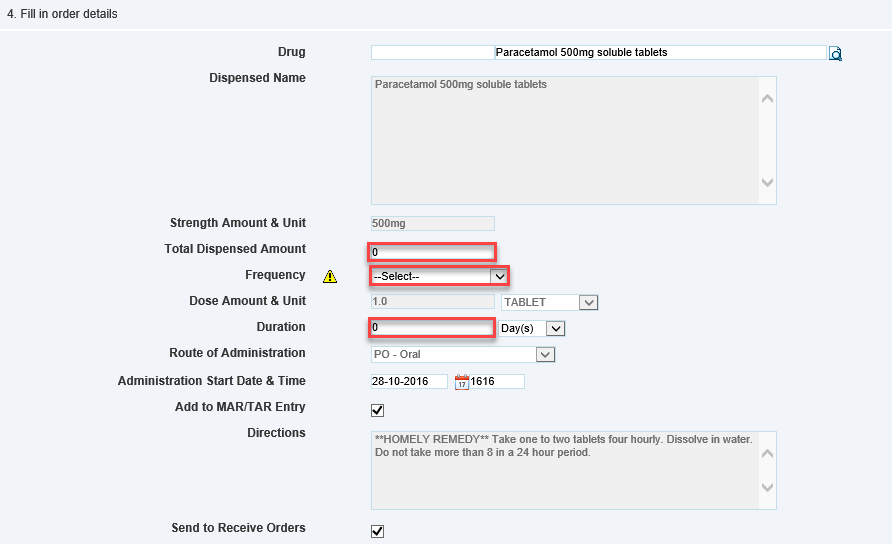Click the yellow warning icon beside Frequency
This screenshot has width=892, height=544.
pyautogui.click(x=330, y=277)
